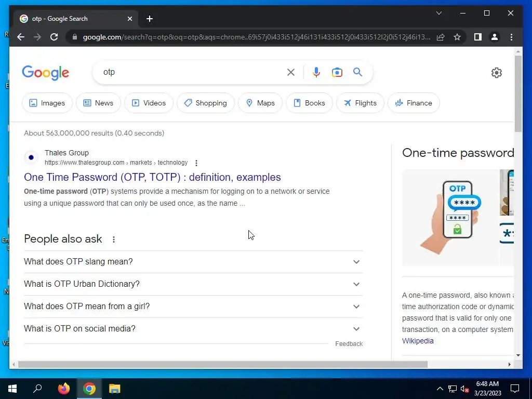Open the Chrome profile avatar menu
Image resolution: width=532 pixels, height=399 pixels.
point(495,37)
